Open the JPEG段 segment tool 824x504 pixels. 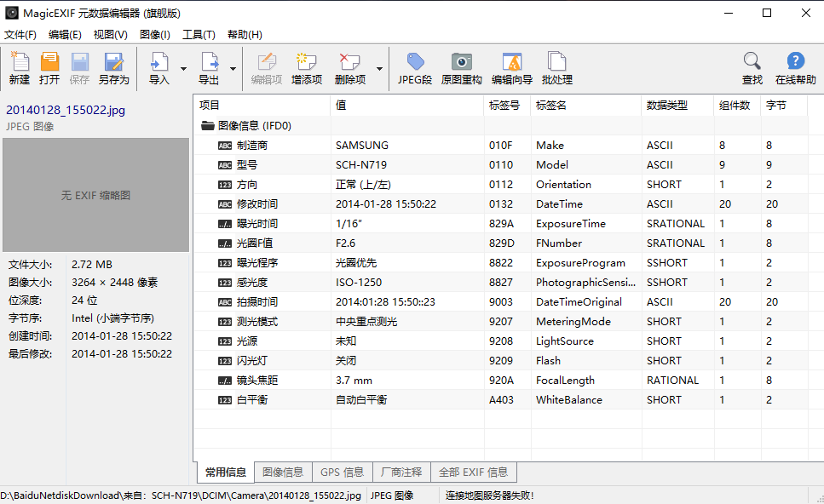click(415, 68)
